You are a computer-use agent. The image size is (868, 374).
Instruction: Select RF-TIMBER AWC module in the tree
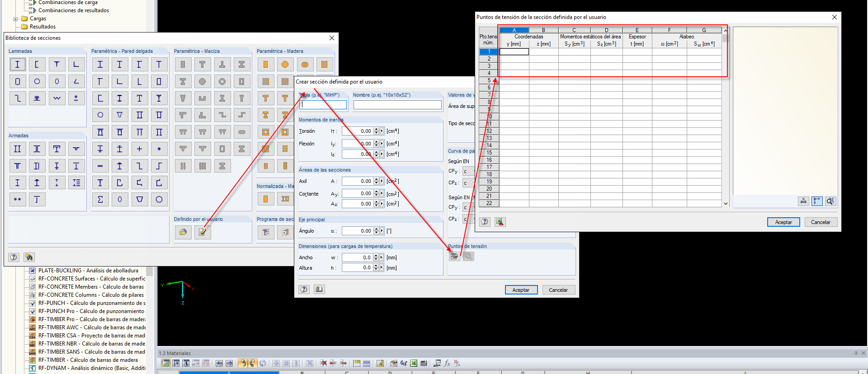click(92, 327)
